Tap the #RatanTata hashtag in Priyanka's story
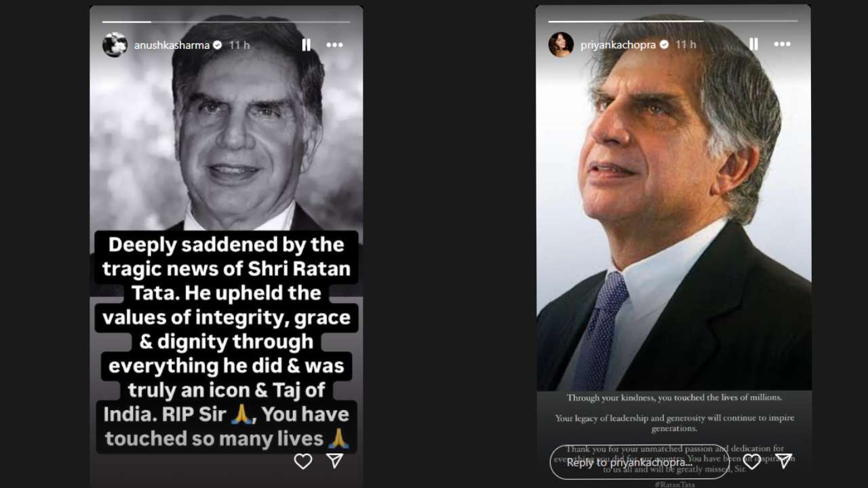The width and height of the screenshot is (868, 488). 674,484
